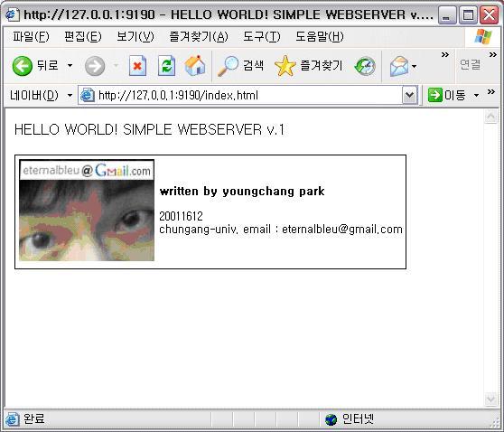
Task: Click the page icon in the address bar
Action: pyautogui.click(x=87, y=95)
